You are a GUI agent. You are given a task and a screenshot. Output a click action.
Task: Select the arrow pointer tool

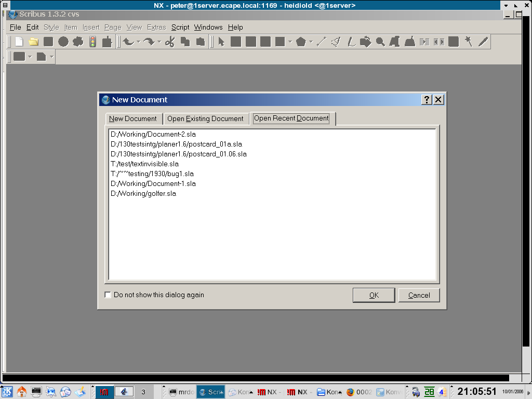click(x=221, y=42)
